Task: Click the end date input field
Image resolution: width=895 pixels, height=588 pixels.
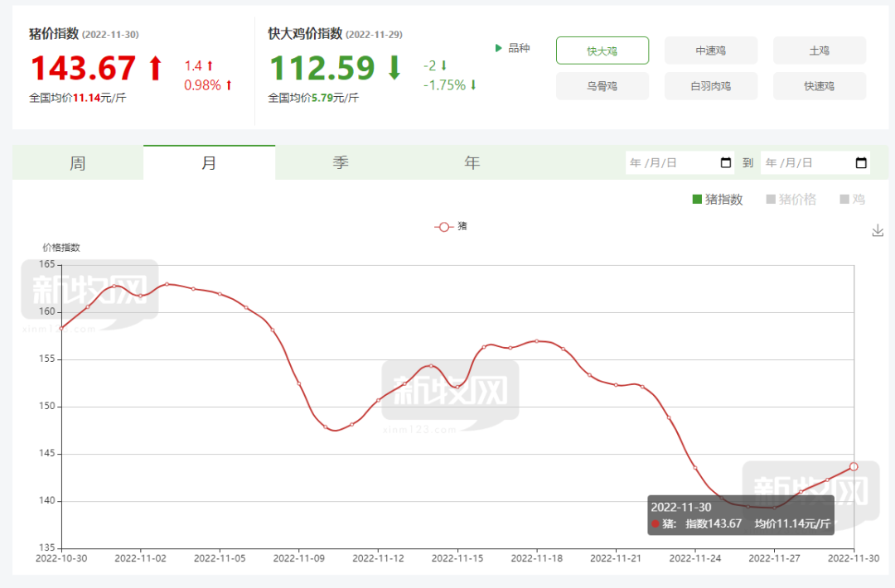Action: pyautogui.click(x=815, y=163)
